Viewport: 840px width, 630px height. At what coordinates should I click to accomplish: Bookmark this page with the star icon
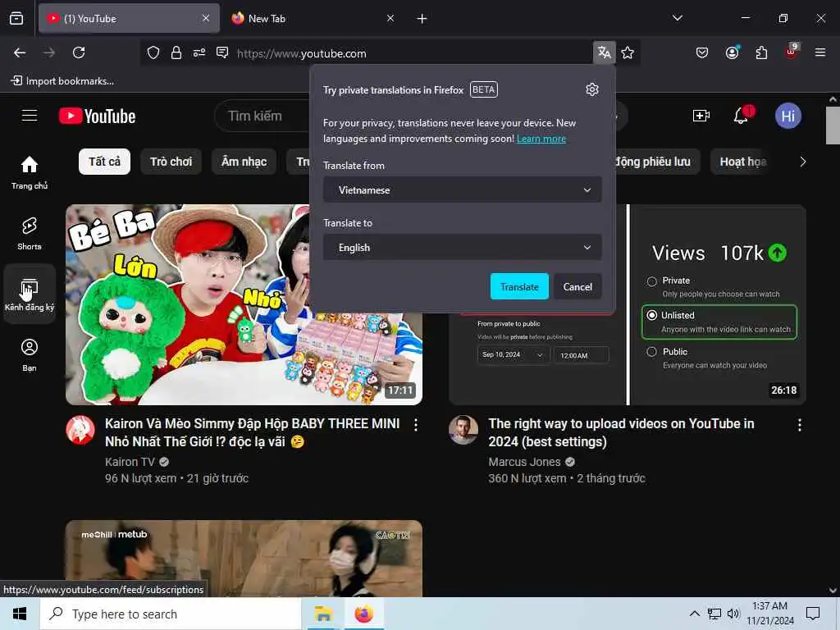pyautogui.click(x=628, y=52)
